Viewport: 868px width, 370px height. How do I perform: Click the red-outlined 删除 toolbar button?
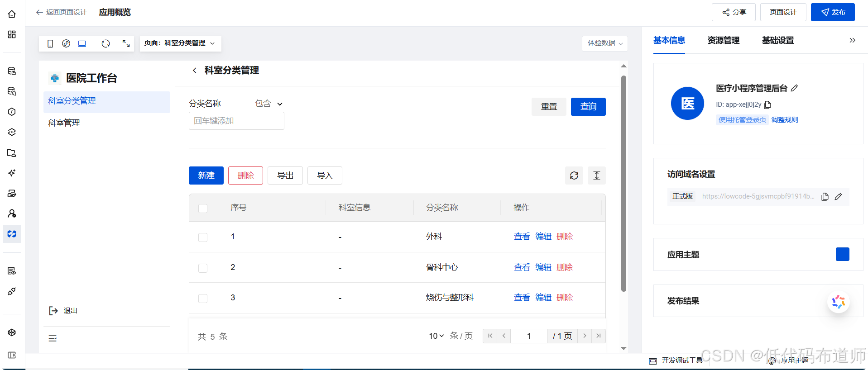[x=245, y=176]
